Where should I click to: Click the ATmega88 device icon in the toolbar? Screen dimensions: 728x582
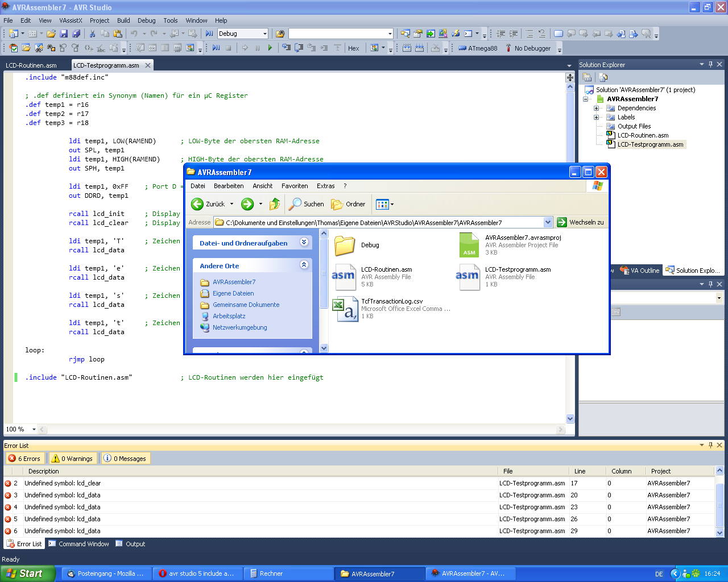tap(463, 48)
